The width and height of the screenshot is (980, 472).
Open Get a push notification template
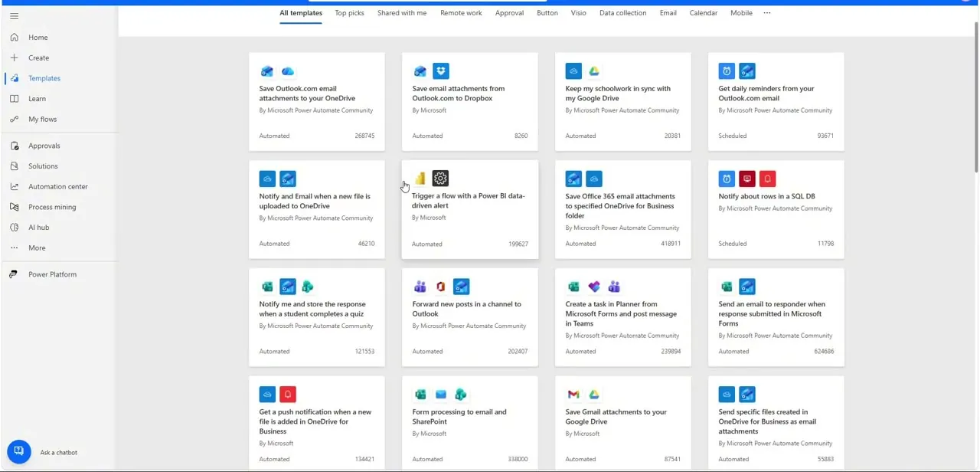[317, 423]
